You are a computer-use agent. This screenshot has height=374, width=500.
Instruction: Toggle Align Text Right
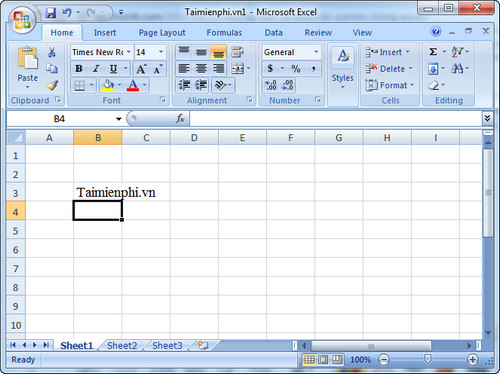pyautogui.click(x=218, y=69)
